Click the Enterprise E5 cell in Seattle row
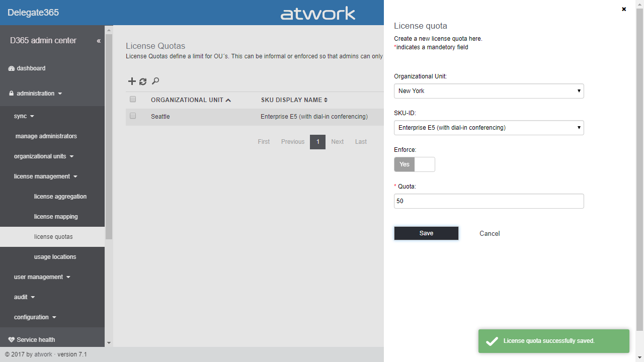Screen dimensions: 644x362 coord(314,117)
